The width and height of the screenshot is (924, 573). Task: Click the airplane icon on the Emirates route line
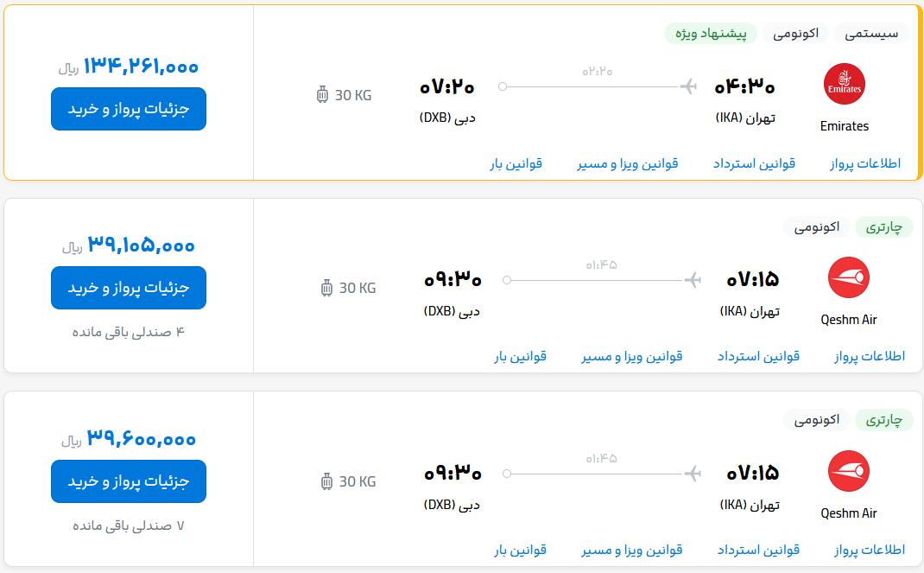[688, 86]
